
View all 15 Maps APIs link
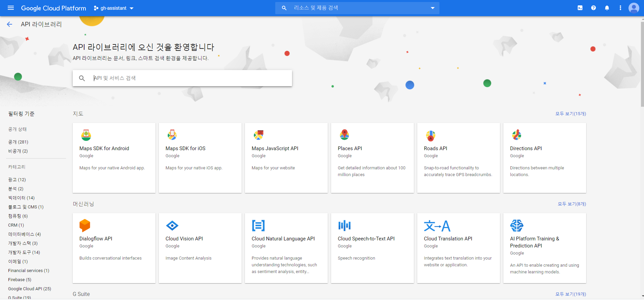(x=571, y=114)
